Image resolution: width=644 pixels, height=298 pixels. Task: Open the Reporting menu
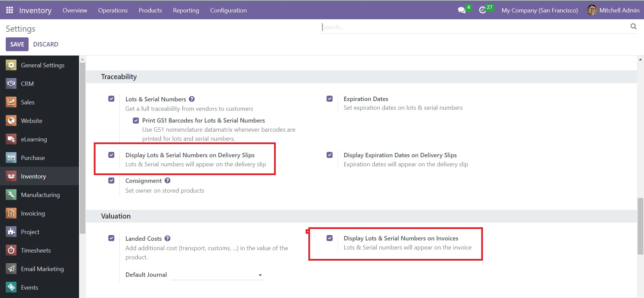click(x=186, y=10)
